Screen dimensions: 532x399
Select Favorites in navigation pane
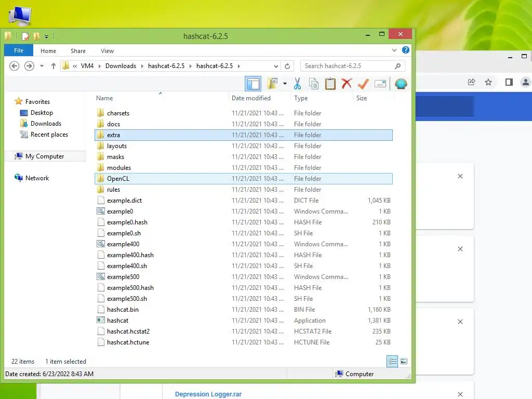point(37,101)
